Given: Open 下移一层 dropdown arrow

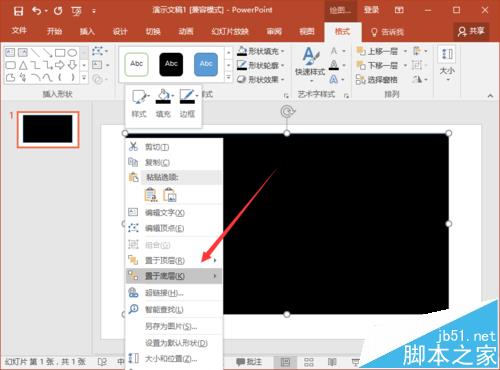Looking at the screenshot, I should (405, 65).
